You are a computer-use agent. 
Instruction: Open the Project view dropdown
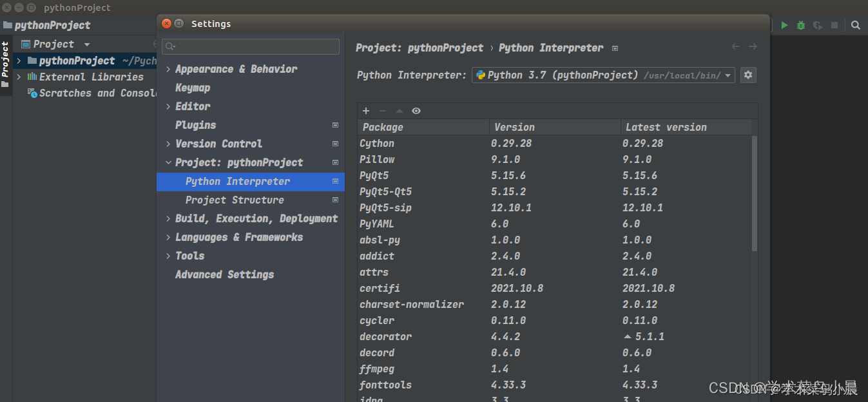[x=86, y=44]
